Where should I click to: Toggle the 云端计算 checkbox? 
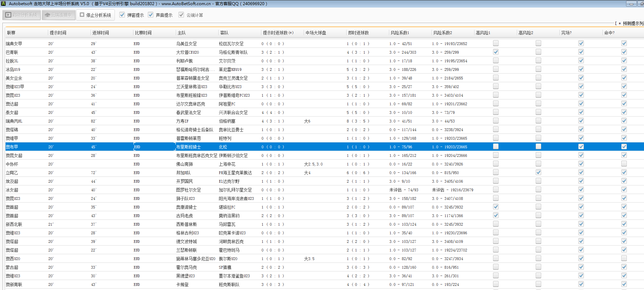(181, 15)
